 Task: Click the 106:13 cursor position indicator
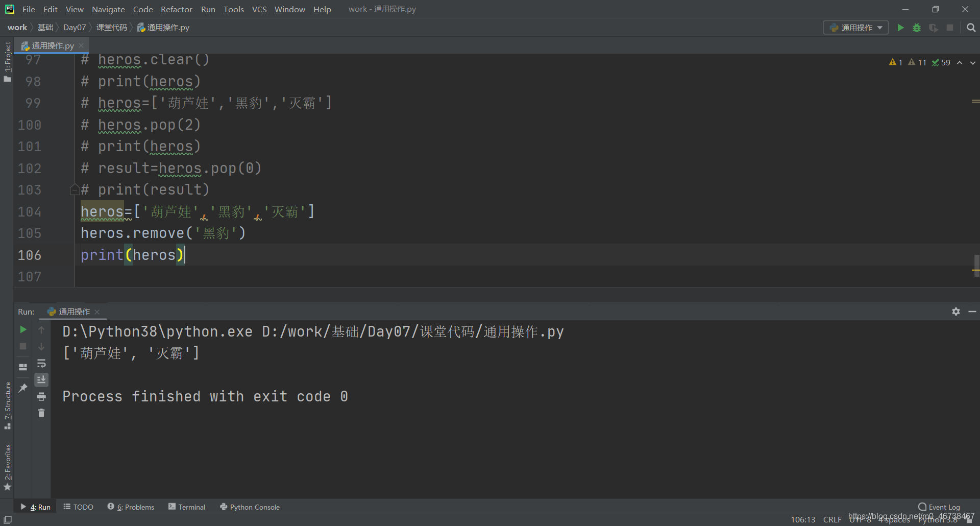tap(803, 519)
